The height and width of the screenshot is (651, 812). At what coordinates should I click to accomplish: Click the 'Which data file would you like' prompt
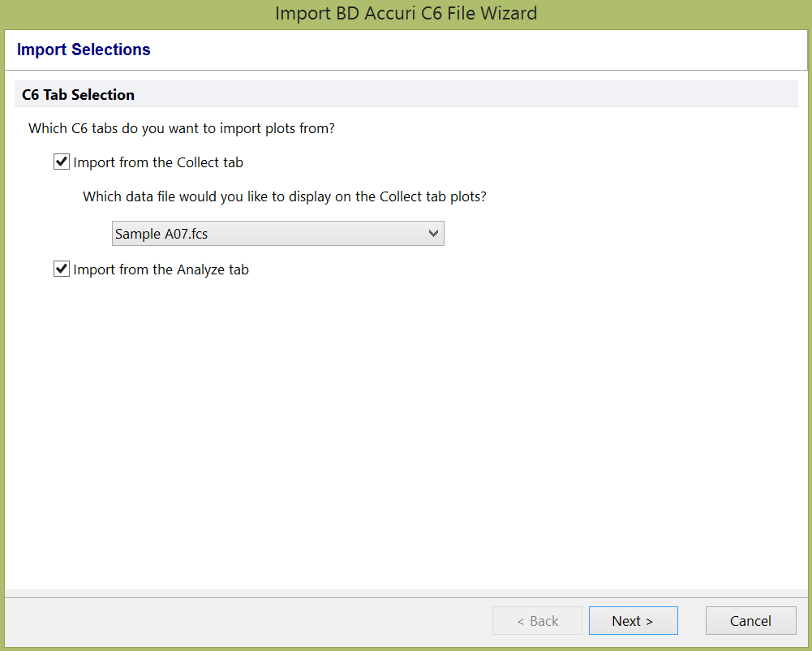point(284,196)
